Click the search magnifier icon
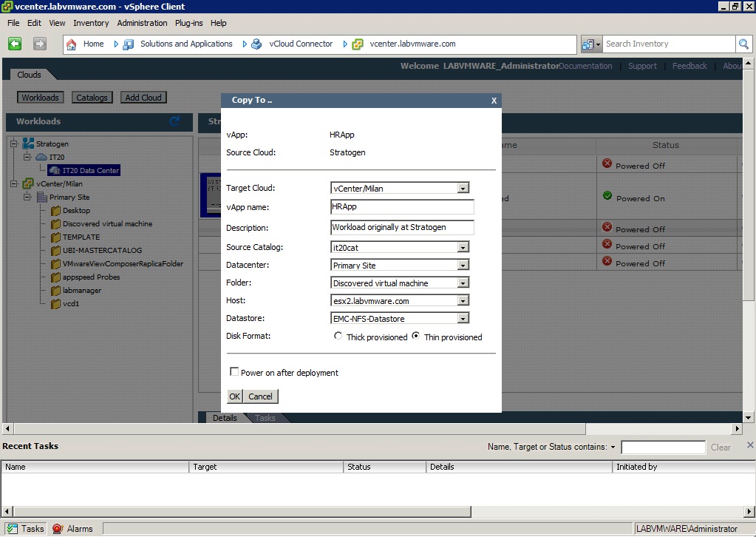The height and width of the screenshot is (537, 756). pos(743,44)
